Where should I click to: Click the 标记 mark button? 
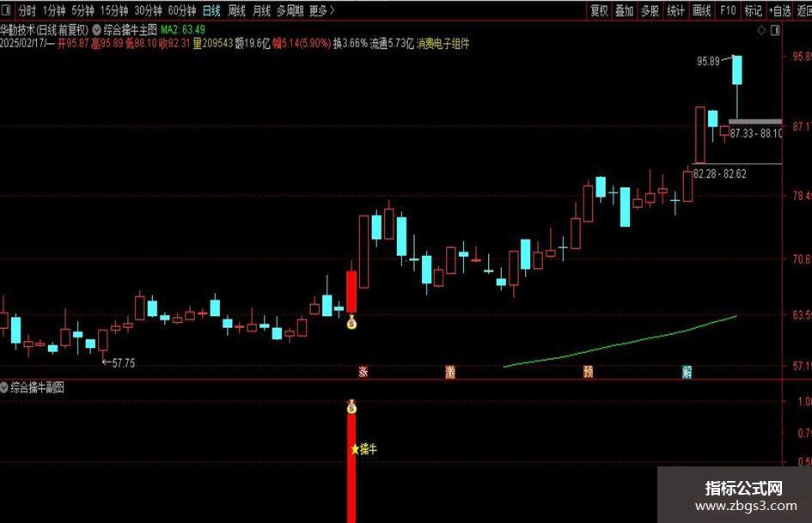(x=753, y=10)
